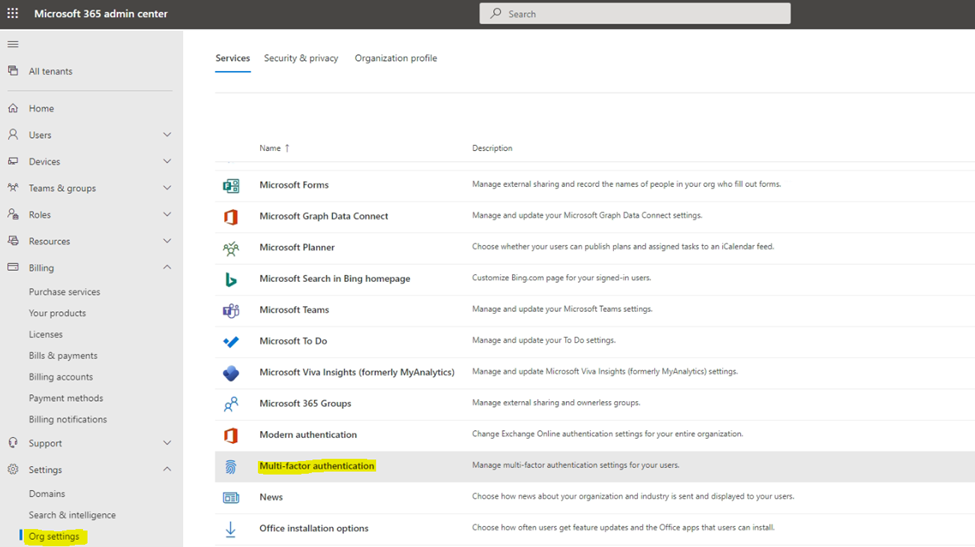Click the Microsoft Teams row icon
975x547 pixels.
tap(231, 311)
